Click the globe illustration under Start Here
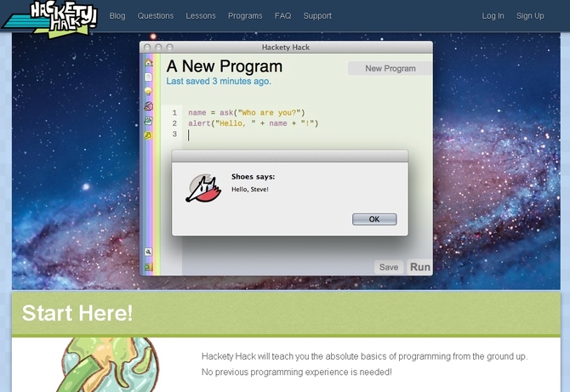 pos(108,365)
